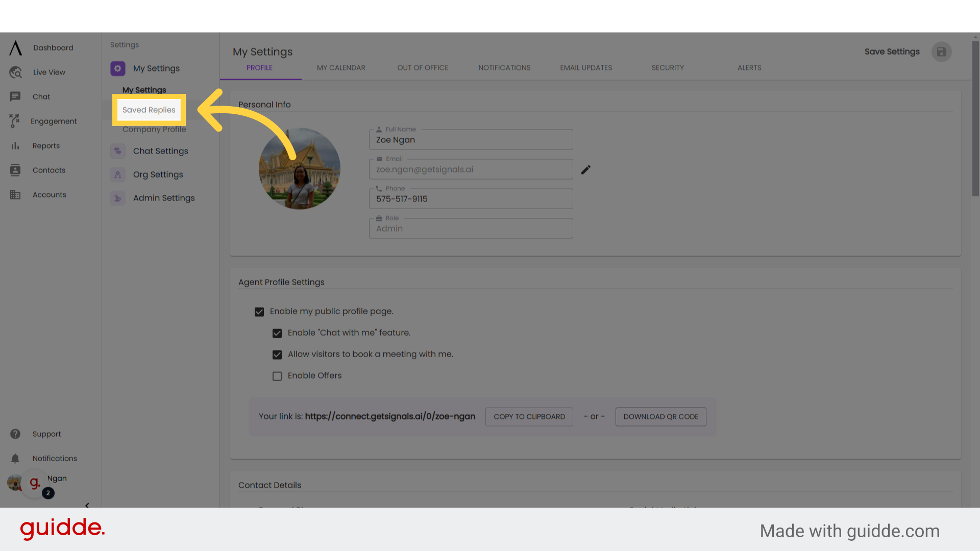Open the Email Updates tab
The width and height of the screenshot is (980, 551).
(x=586, y=68)
